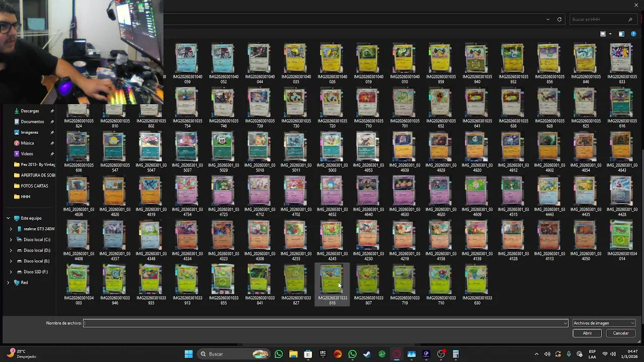Select thumbnail IMG_20260301040 010
The width and height of the screenshot is (644, 362).
pos(405,64)
